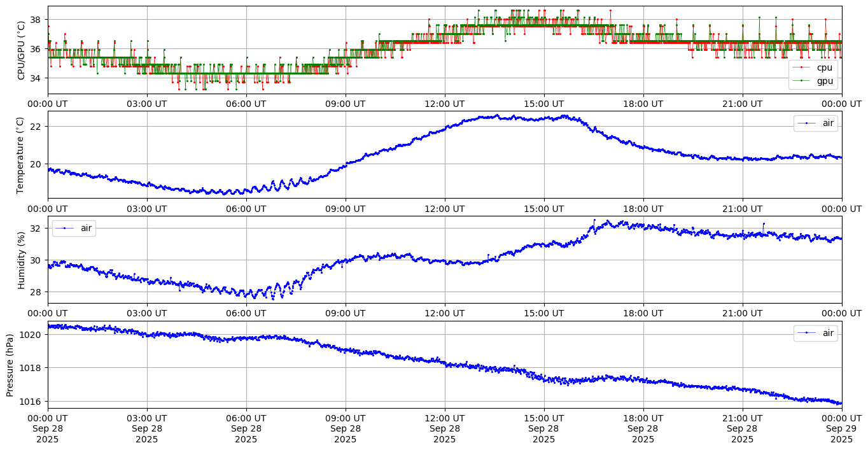Click the 09:00 UT tick under the Humidity chart

tap(346, 314)
